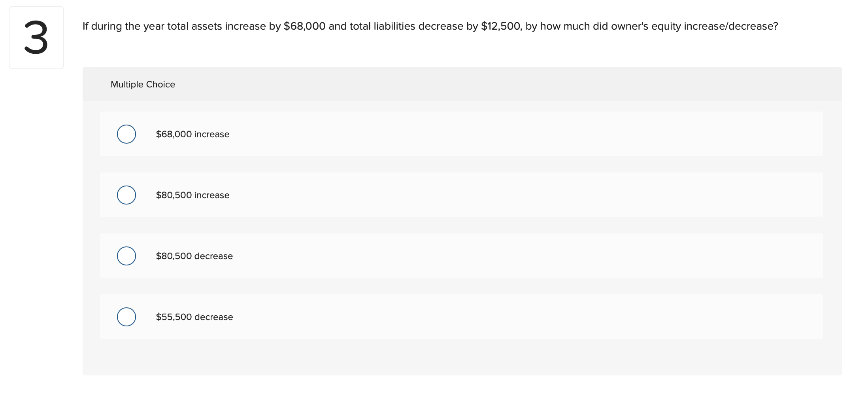Click the "Multiple Choice" heading label
The image size is (868, 394).
coord(143,84)
